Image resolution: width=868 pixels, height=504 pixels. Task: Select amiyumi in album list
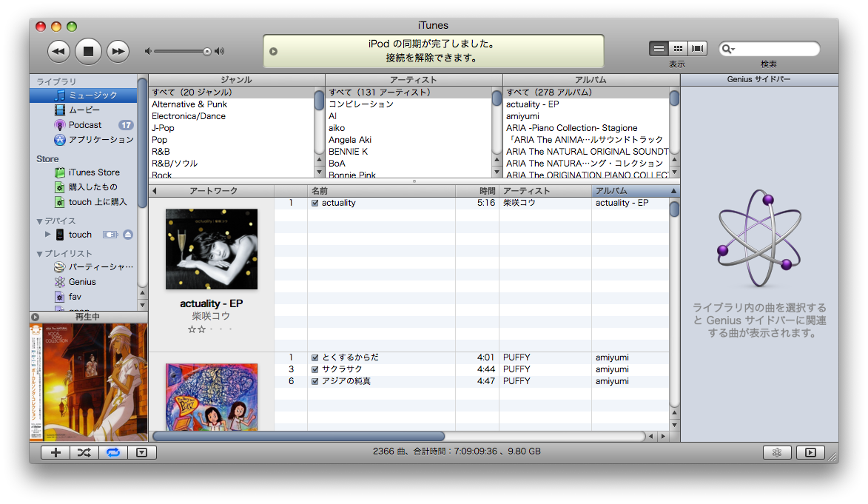click(586, 116)
